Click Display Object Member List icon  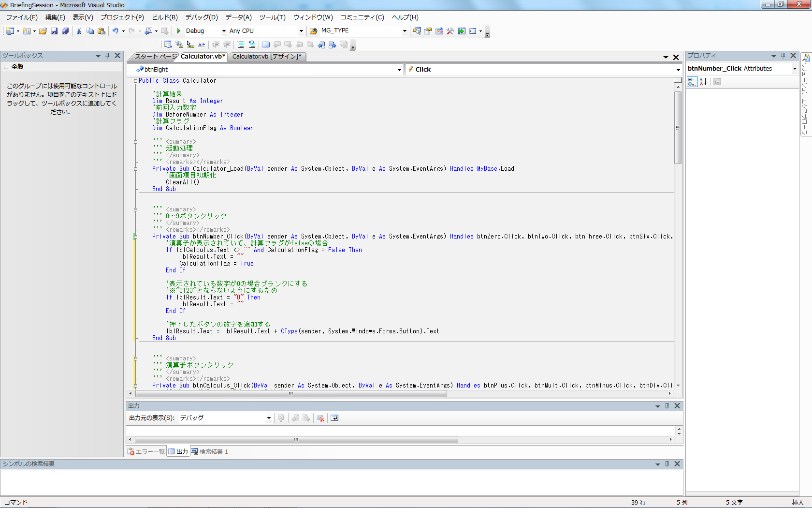(x=168, y=45)
